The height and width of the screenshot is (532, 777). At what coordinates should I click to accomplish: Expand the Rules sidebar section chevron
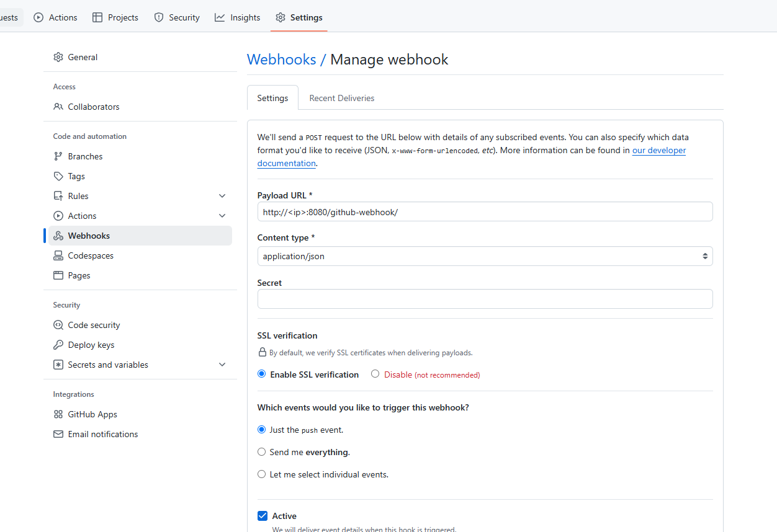pos(222,196)
